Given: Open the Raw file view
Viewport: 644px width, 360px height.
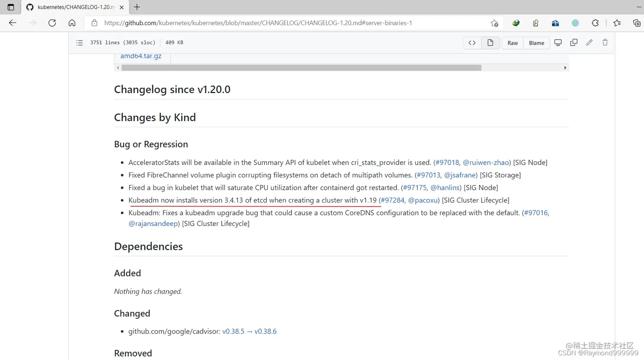Looking at the screenshot, I should 513,43.
